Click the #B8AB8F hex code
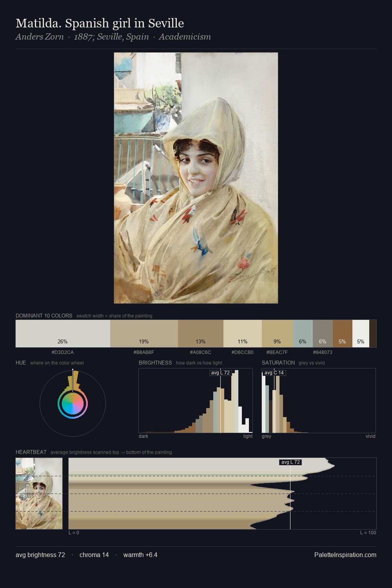Image resolution: width=392 pixels, height=588 pixels. click(144, 352)
